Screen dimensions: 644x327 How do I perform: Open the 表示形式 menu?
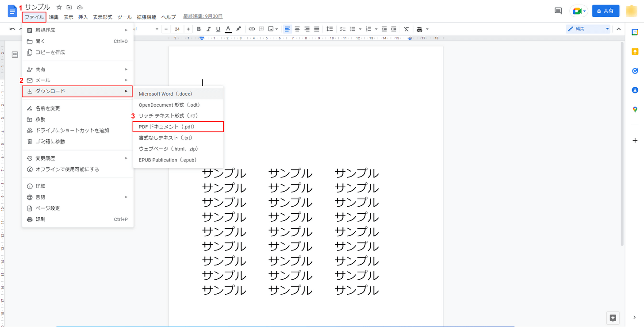click(x=103, y=17)
